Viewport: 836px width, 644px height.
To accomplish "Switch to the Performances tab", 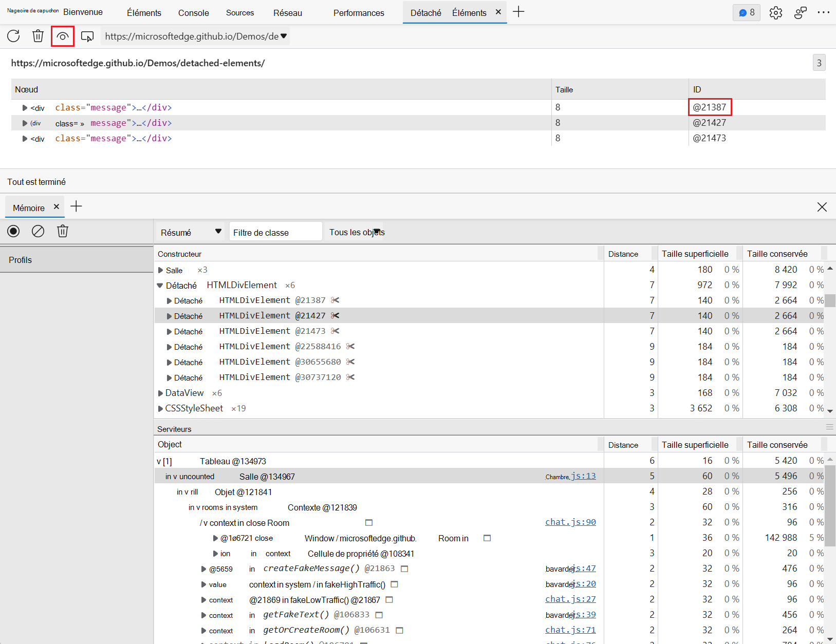I will click(x=359, y=13).
